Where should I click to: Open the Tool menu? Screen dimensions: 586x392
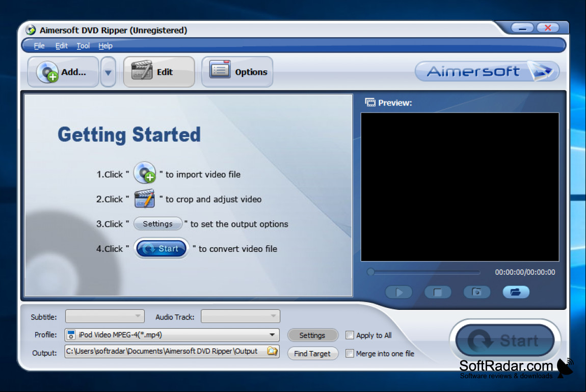[83, 45]
